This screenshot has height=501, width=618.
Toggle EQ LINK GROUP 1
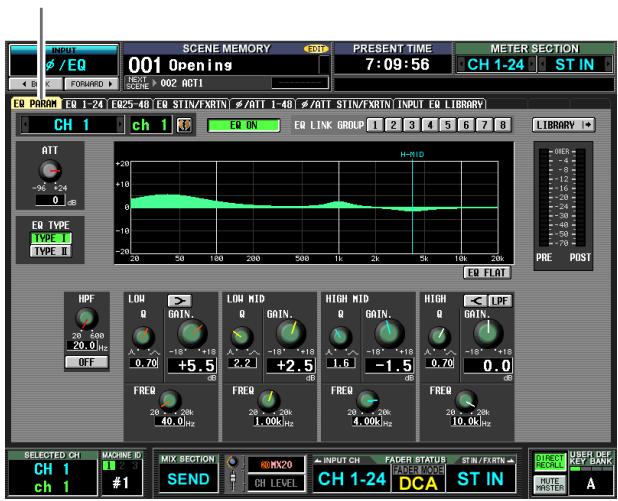point(375,125)
